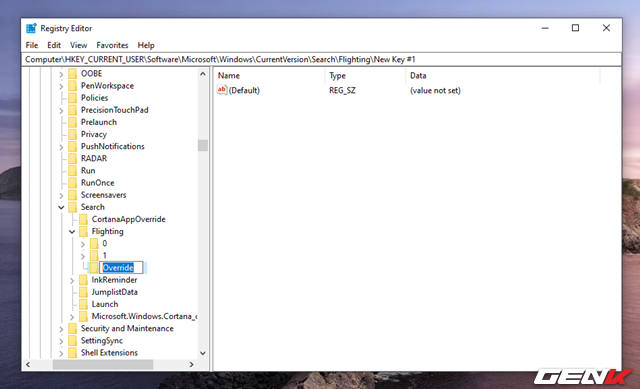Expand the Security and Maintenance key

point(61,329)
